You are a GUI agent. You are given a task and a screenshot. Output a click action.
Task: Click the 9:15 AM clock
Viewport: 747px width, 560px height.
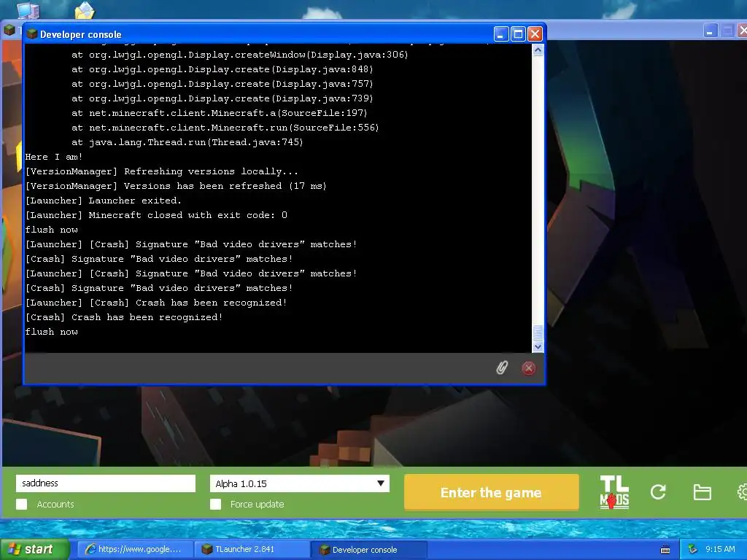(720, 550)
